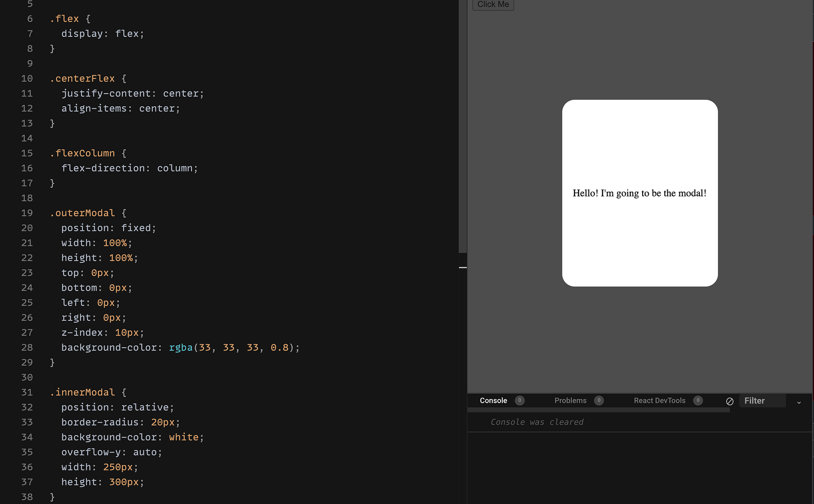Click line number 20 in the gutter

[x=27, y=228]
